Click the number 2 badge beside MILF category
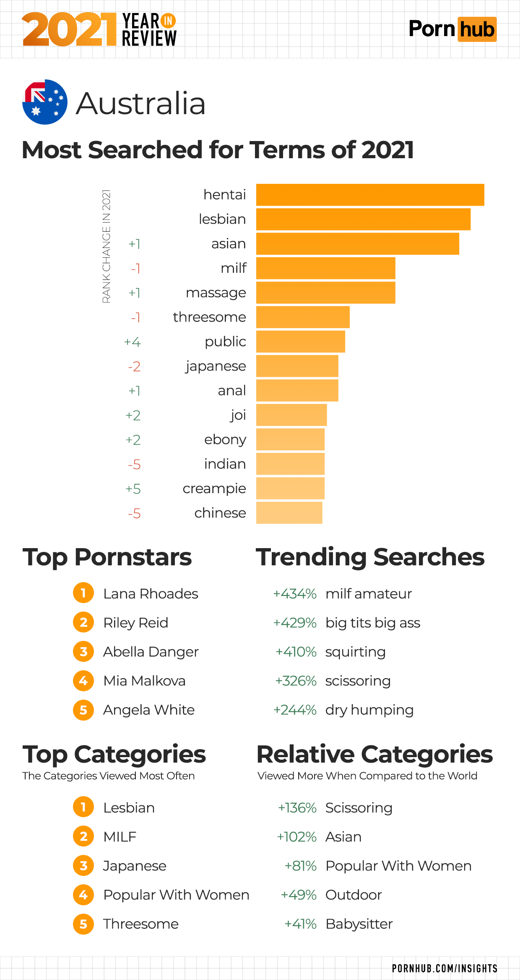Image resolution: width=520 pixels, height=980 pixels. 83,836
